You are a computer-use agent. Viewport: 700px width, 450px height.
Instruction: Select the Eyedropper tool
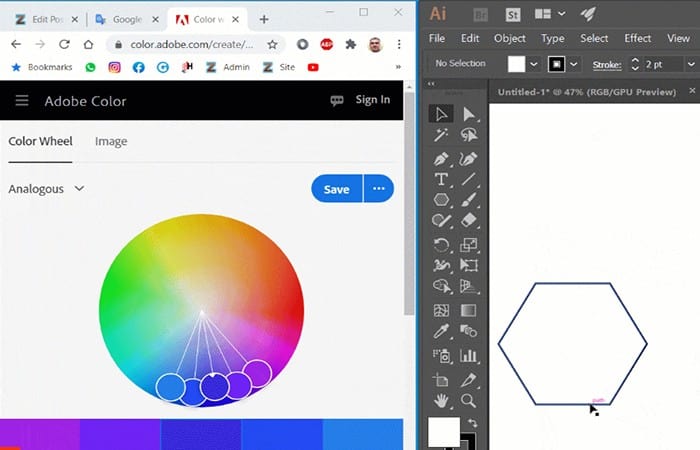[441, 331]
